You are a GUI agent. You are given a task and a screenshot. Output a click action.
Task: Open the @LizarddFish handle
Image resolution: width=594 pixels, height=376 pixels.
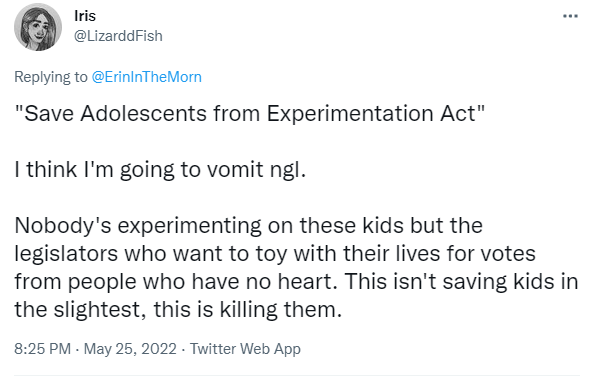118,36
